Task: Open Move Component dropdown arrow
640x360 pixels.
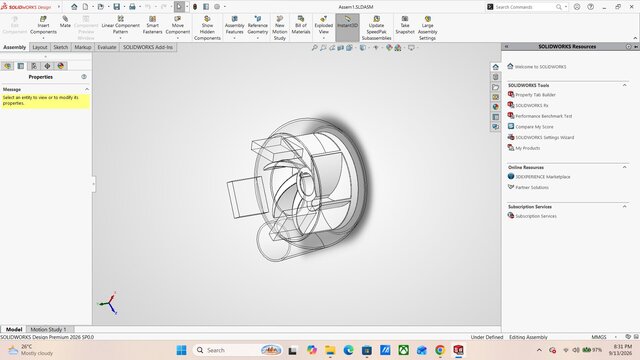Action: click(x=178, y=38)
